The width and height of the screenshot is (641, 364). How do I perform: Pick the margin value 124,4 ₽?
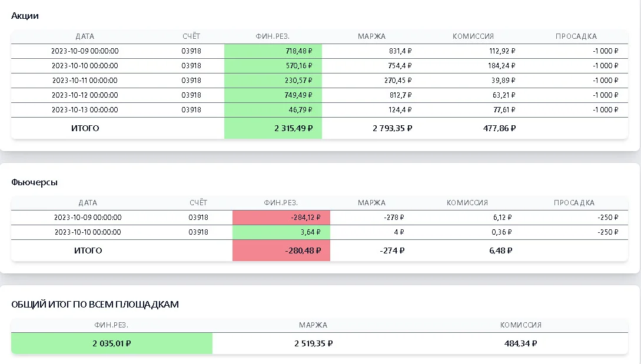coord(400,110)
